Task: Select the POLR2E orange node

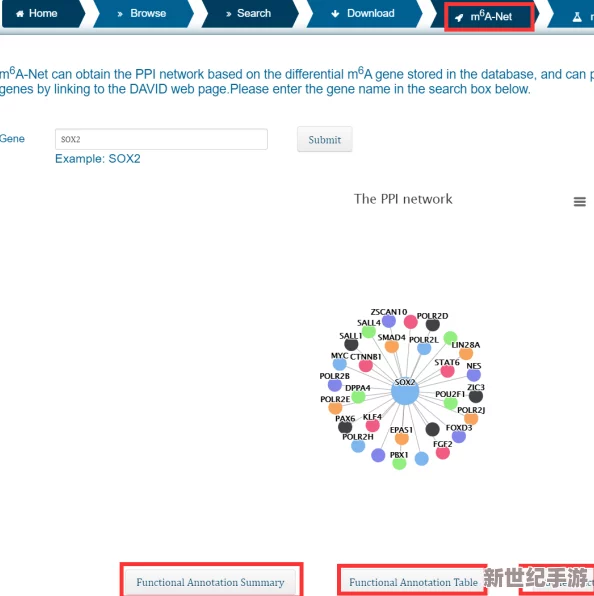Action: [335, 408]
